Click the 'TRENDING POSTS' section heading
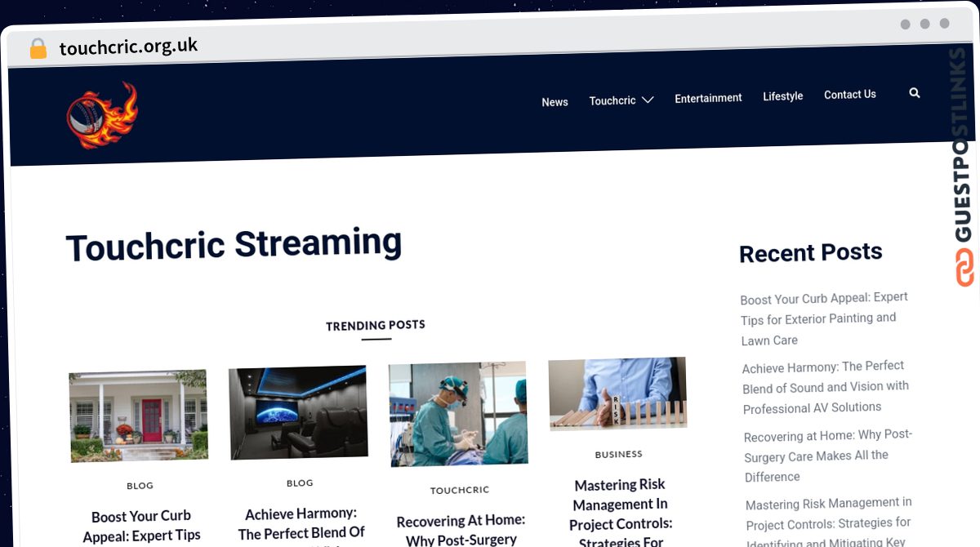This screenshot has height=547, width=980. 376,325
